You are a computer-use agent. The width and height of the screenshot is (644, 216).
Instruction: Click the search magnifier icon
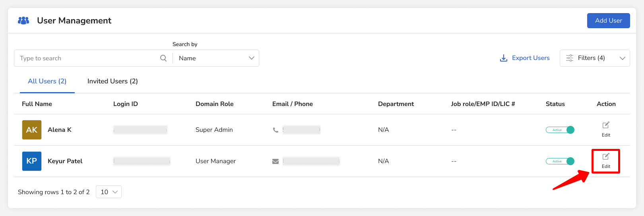tap(163, 58)
